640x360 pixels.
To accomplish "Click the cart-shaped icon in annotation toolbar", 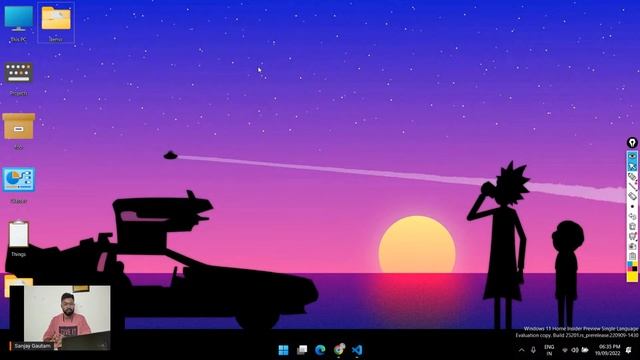I will [x=632, y=236].
